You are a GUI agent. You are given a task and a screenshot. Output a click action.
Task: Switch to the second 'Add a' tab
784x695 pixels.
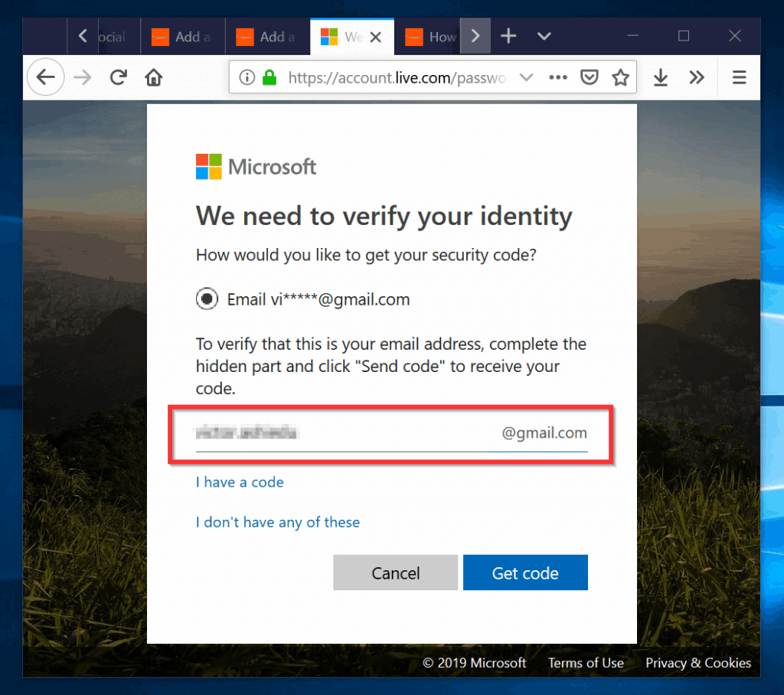pyautogui.click(x=268, y=37)
